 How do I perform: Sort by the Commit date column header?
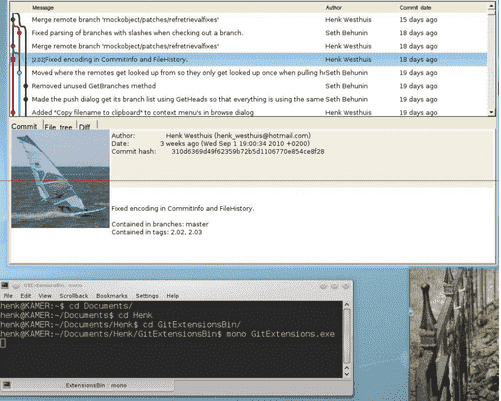415,7
